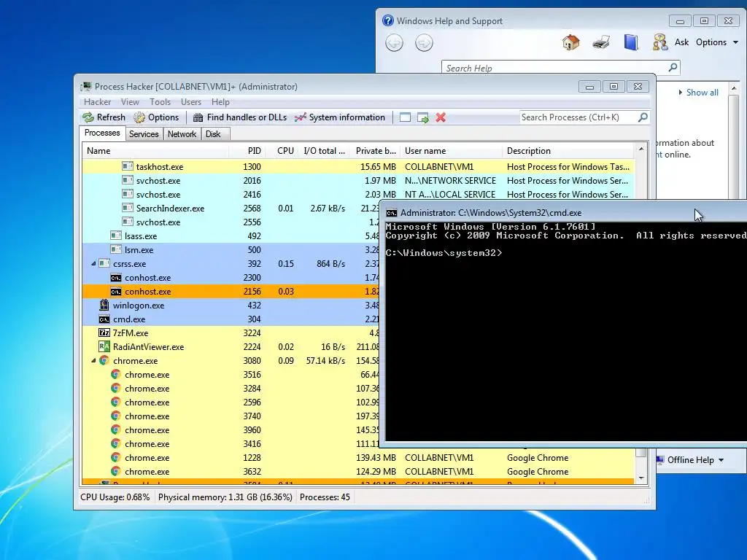Open the Tools menu in Process Hacker
Viewport: 747px width, 560px height.
click(x=160, y=102)
